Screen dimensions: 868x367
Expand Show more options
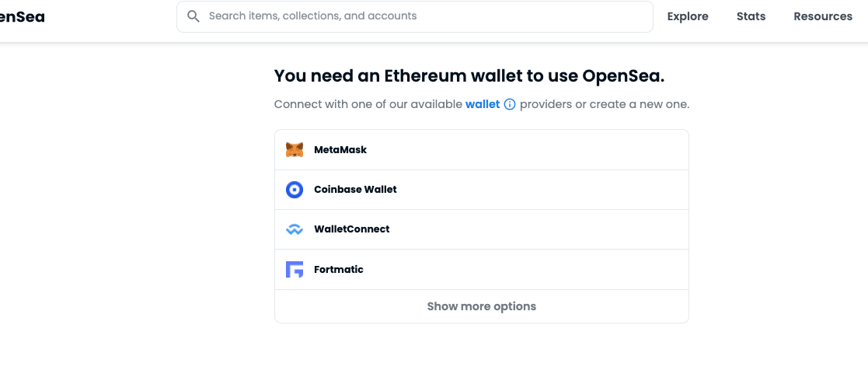click(482, 306)
